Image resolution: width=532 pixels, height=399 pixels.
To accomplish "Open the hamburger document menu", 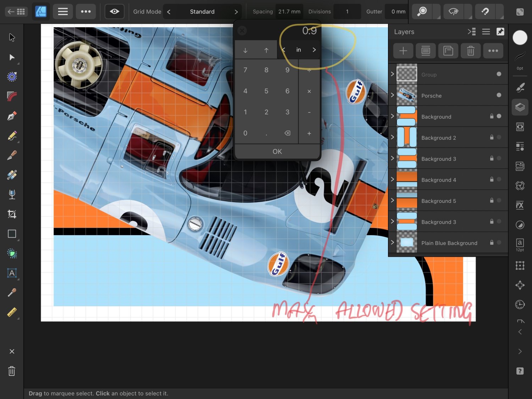I will pyautogui.click(x=63, y=12).
